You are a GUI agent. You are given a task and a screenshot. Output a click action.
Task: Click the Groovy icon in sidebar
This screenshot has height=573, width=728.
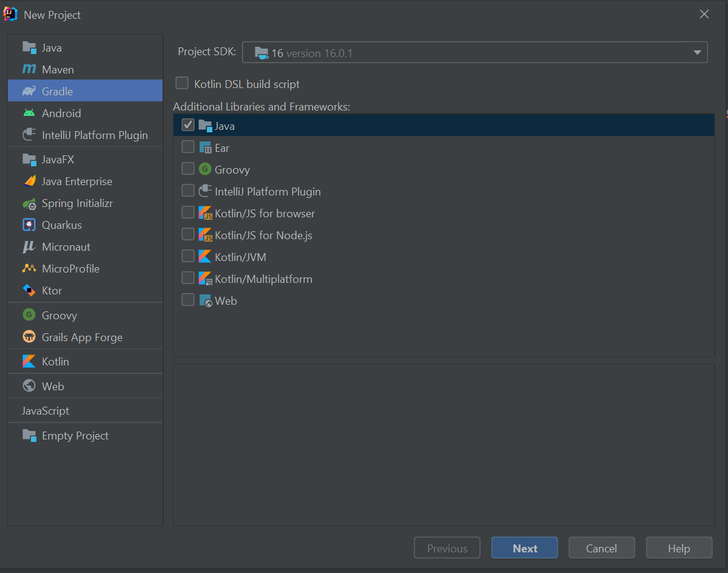click(x=29, y=315)
